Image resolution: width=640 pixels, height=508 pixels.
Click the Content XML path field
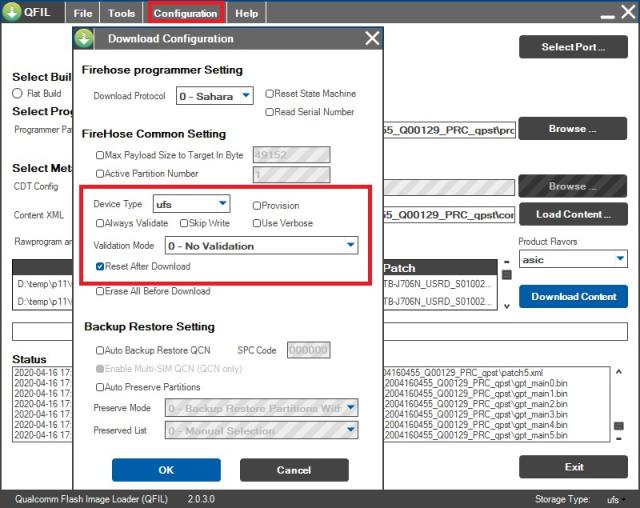click(x=449, y=215)
